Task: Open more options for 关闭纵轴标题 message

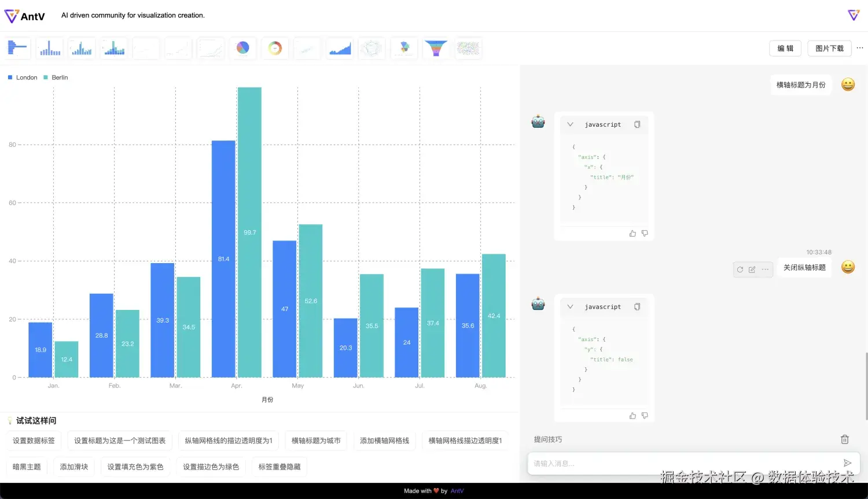Action: (x=765, y=269)
